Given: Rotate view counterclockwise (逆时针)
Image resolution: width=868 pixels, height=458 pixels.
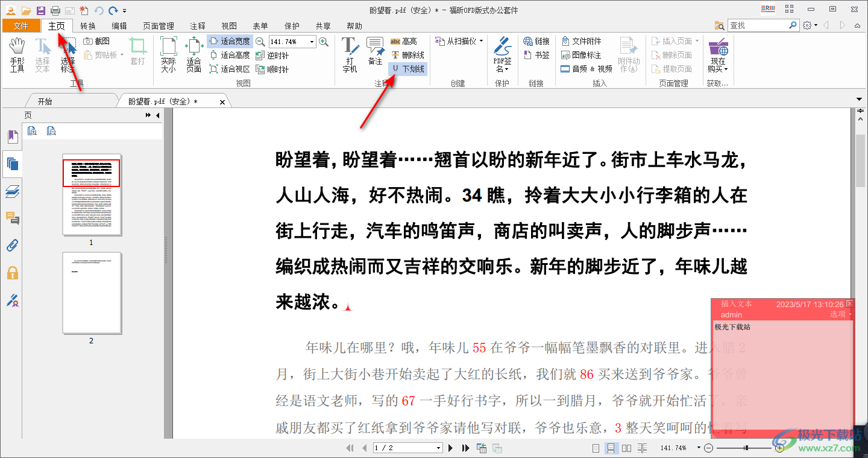Looking at the screenshot, I should (x=272, y=56).
